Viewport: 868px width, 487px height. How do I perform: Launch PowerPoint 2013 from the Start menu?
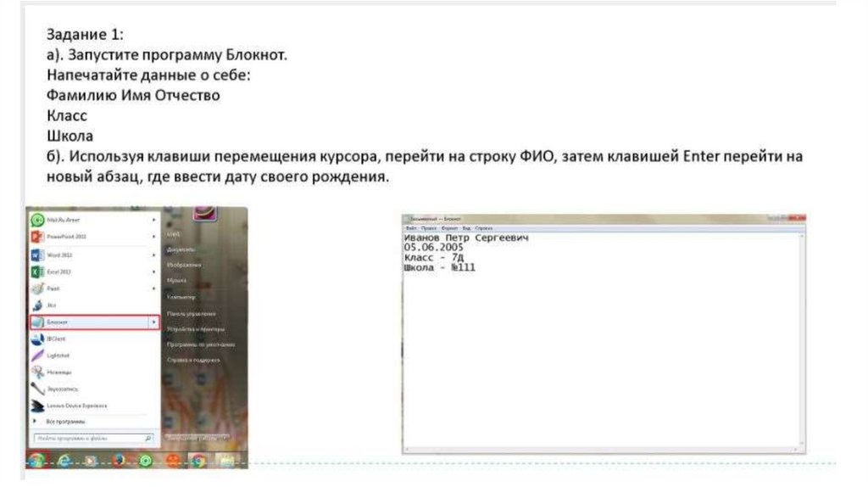click(x=94, y=237)
